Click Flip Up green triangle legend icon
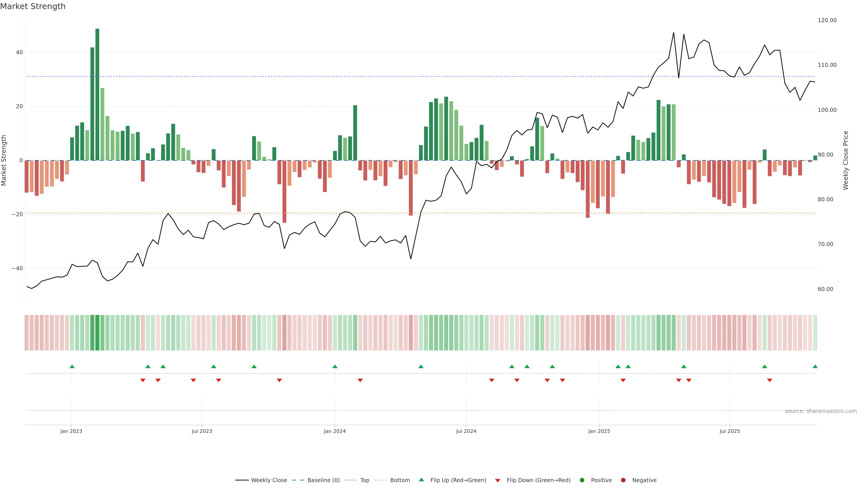868x488 pixels. (421, 480)
